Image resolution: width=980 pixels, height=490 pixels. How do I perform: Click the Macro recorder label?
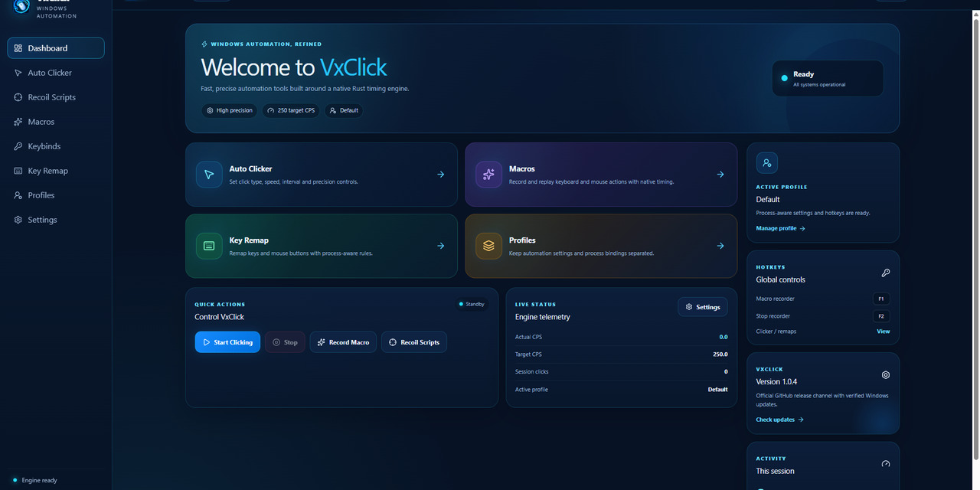[x=776, y=299]
